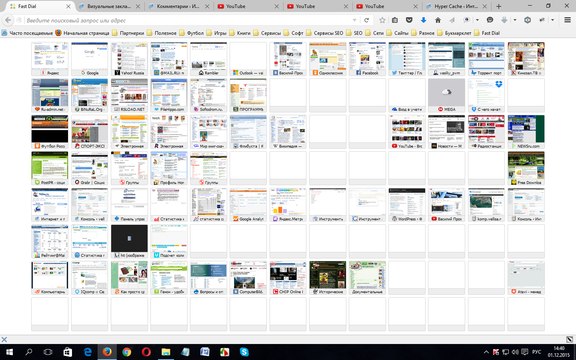Open the chat bubble toolbar icon

coord(490,20)
